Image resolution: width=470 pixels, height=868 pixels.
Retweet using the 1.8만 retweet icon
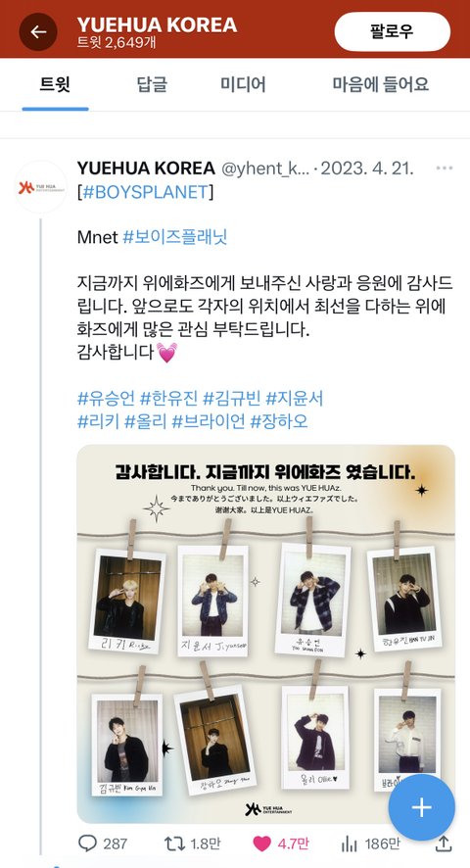click(x=175, y=844)
